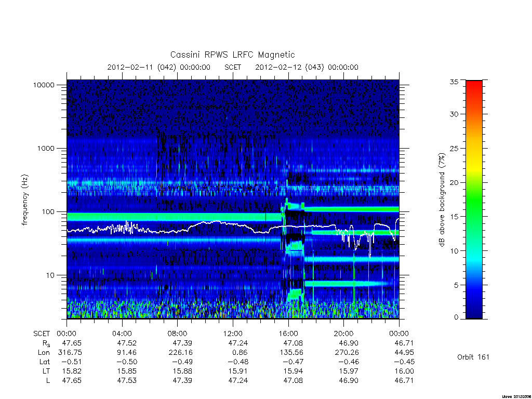Click the Lon value '0.86'

coord(240,353)
